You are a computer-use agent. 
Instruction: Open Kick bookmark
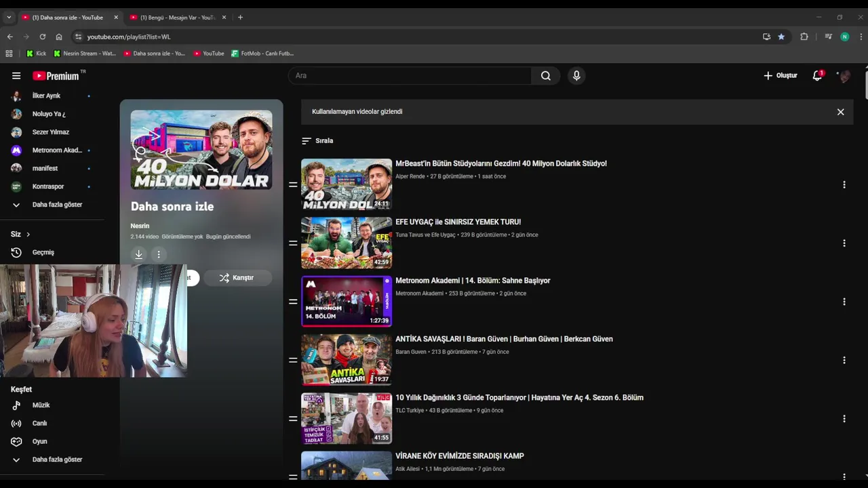coord(37,54)
